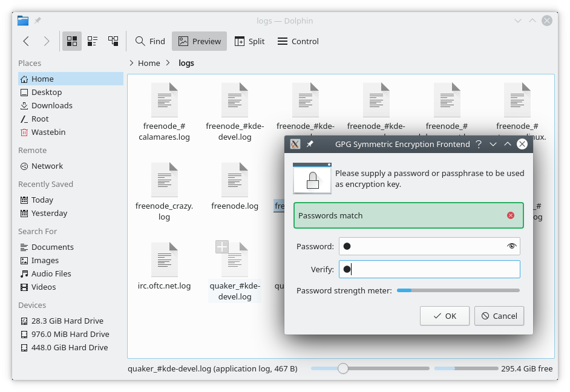Open Downloads in the Places panel
The height and width of the screenshot is (392, 570).
(x=51, y=105)
